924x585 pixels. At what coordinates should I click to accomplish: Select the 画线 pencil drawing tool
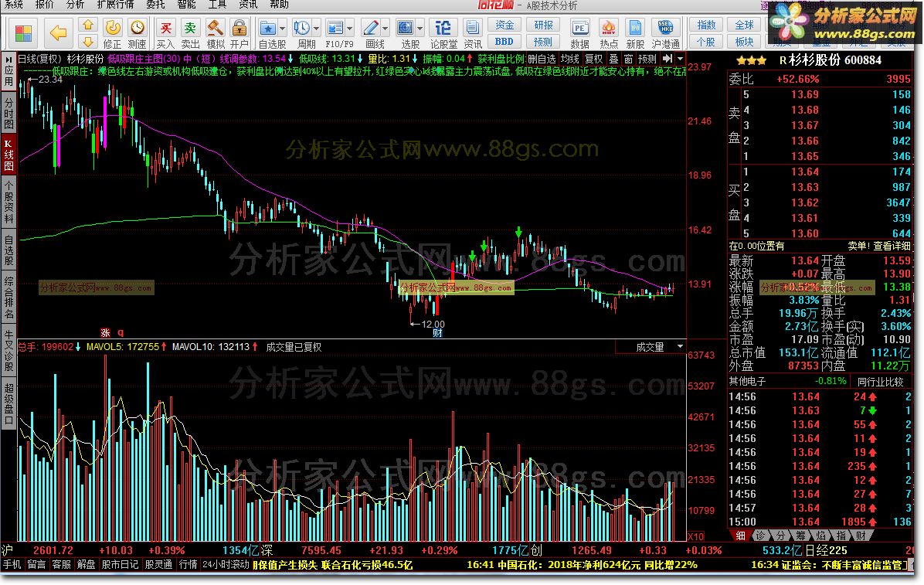pyautogui.click(x=370, y=28)
